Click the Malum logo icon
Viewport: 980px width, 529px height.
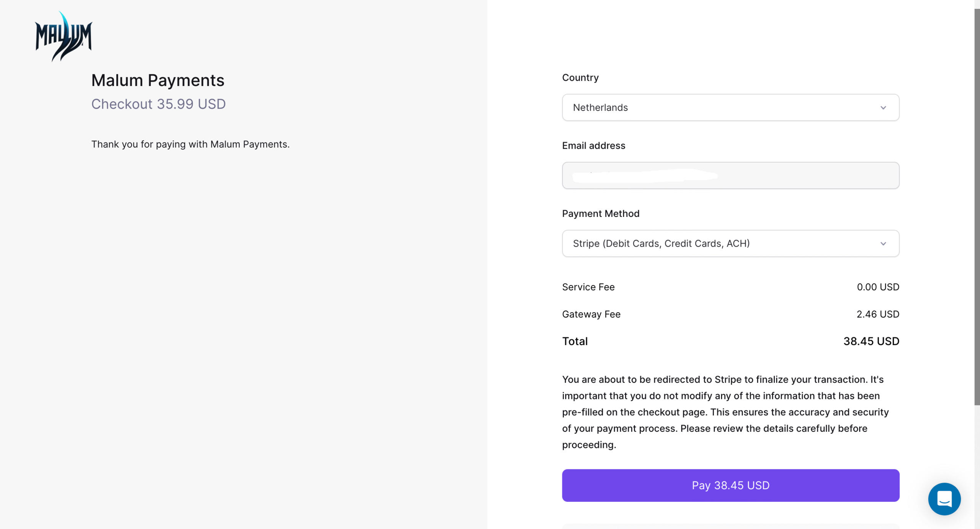pos(64,36)
